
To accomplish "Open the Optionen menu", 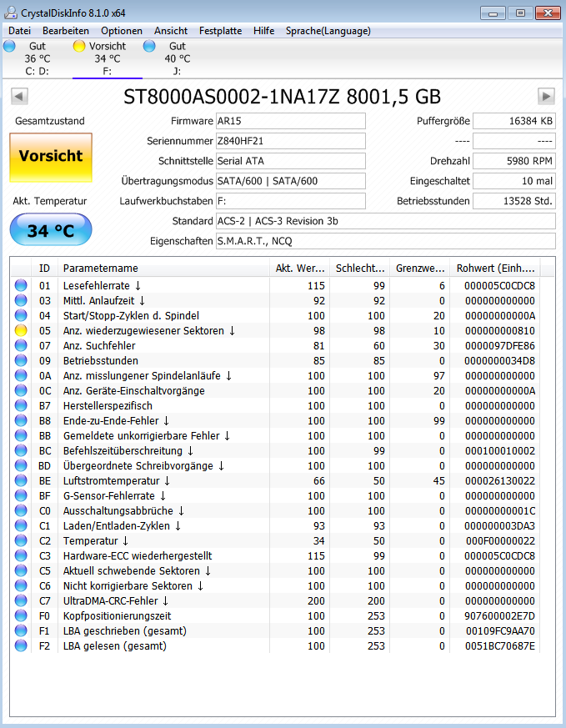I will click(x=122, y=31).
